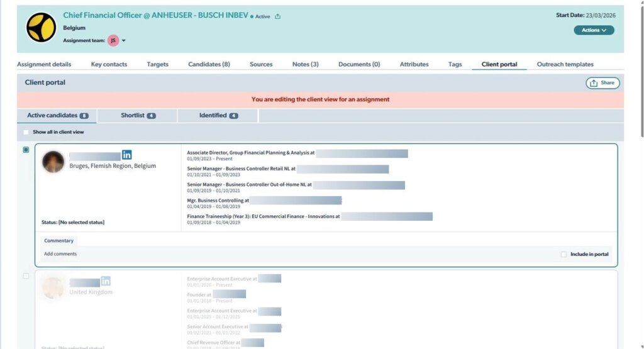Open the Actions dropdown menu
Image resolution: width=644 pixels, height=349 pixels.
[594, 30]
